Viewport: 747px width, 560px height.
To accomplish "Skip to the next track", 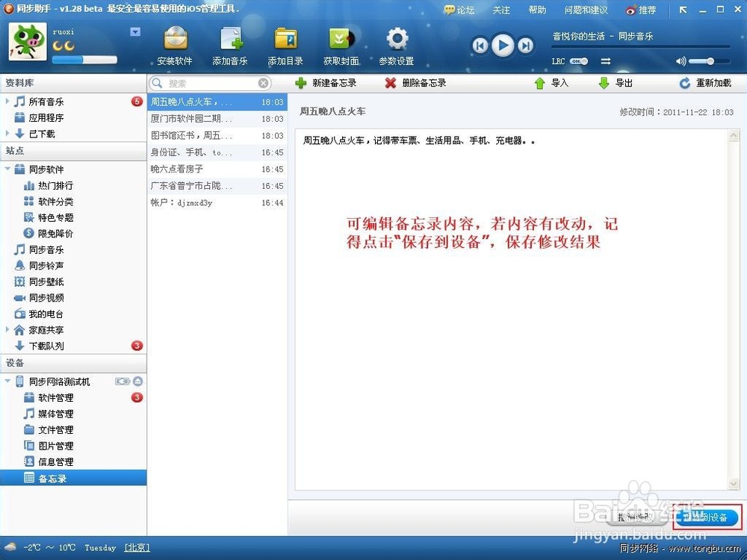I will pos(525,46).
